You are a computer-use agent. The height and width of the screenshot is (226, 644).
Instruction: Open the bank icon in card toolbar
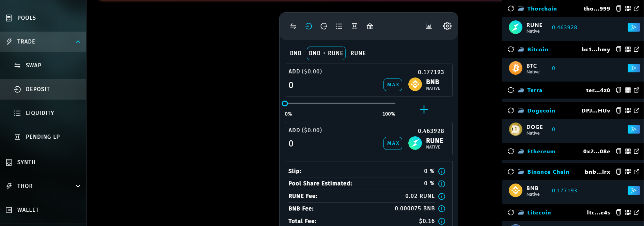click(x=370, y=26)
